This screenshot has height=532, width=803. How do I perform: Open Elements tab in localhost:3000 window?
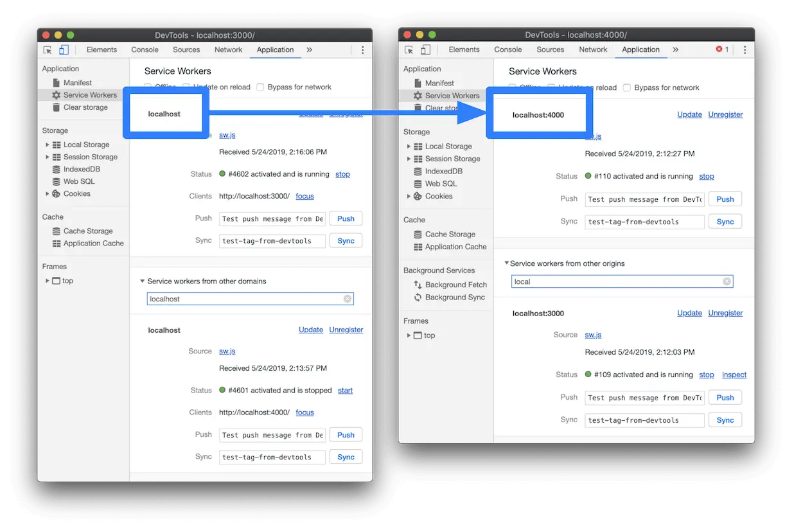point(101,49)
